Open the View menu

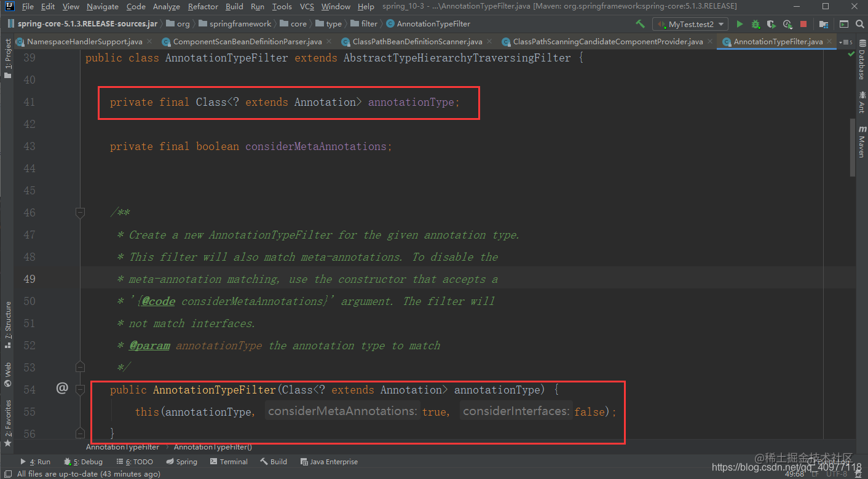coord(71,6)
